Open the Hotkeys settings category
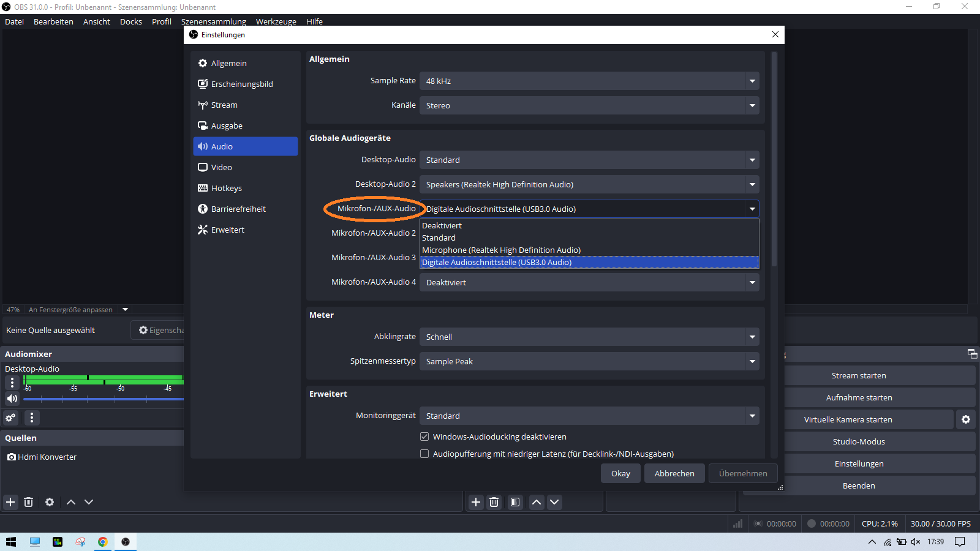The image size is (980, 551). click(x=246, y=188)
